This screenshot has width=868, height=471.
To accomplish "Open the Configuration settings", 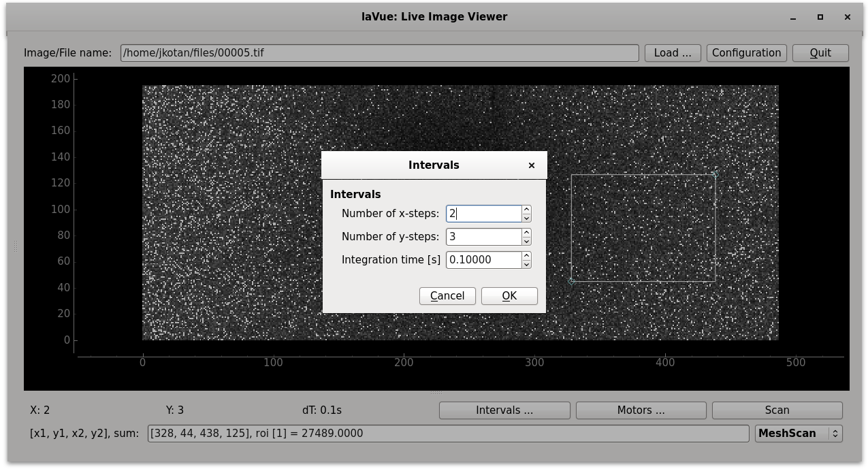I will (x=746, y=53).
